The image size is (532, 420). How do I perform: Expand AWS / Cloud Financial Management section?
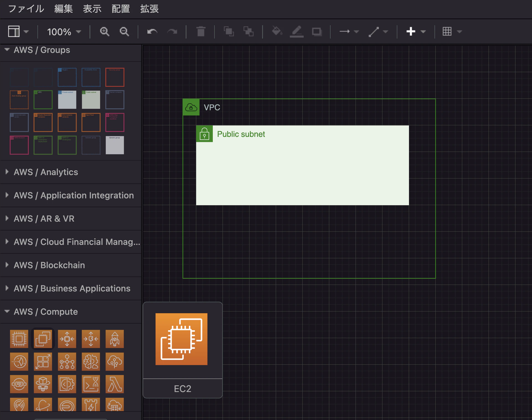pos(71,242)
